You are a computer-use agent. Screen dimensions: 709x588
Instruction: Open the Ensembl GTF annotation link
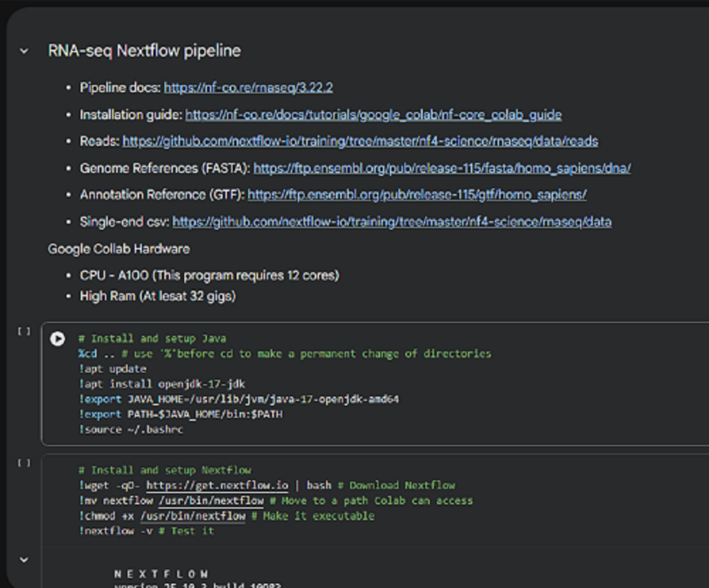(417, 195)
